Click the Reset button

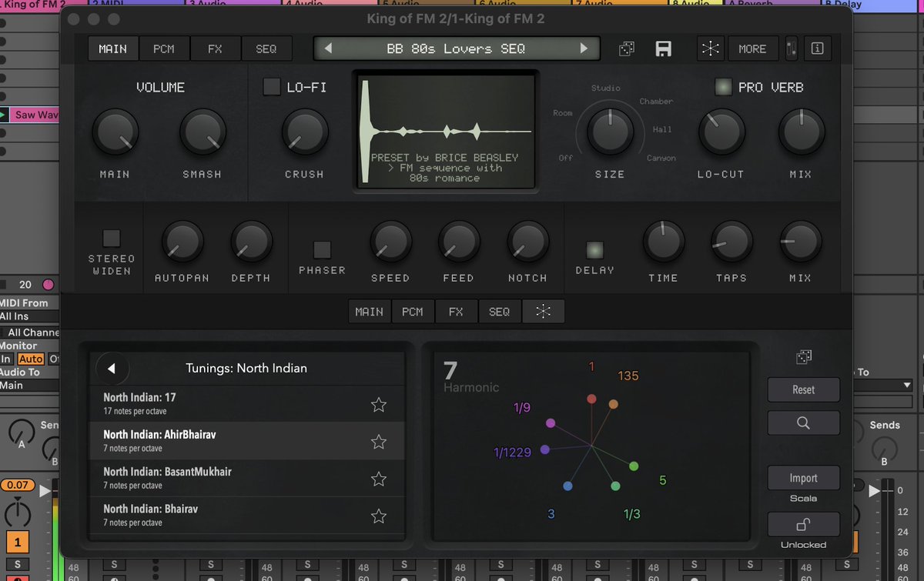(x=803, y=389)
